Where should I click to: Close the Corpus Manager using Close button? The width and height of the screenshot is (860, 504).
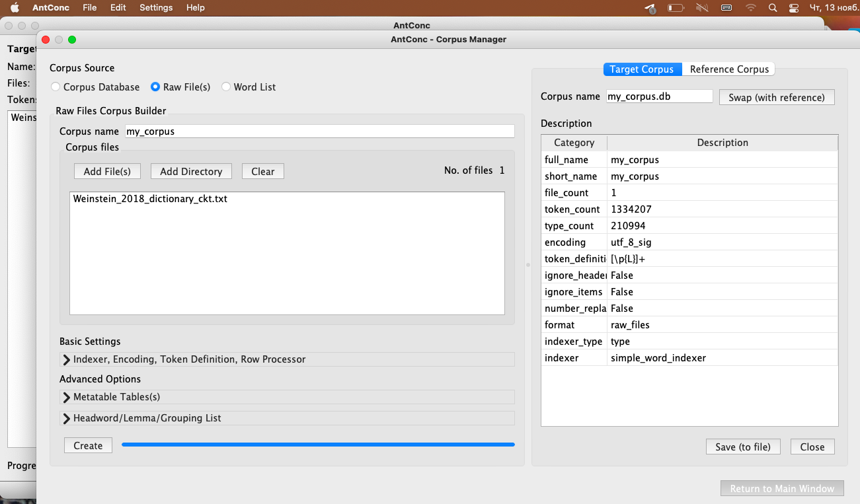click(812, 447)
